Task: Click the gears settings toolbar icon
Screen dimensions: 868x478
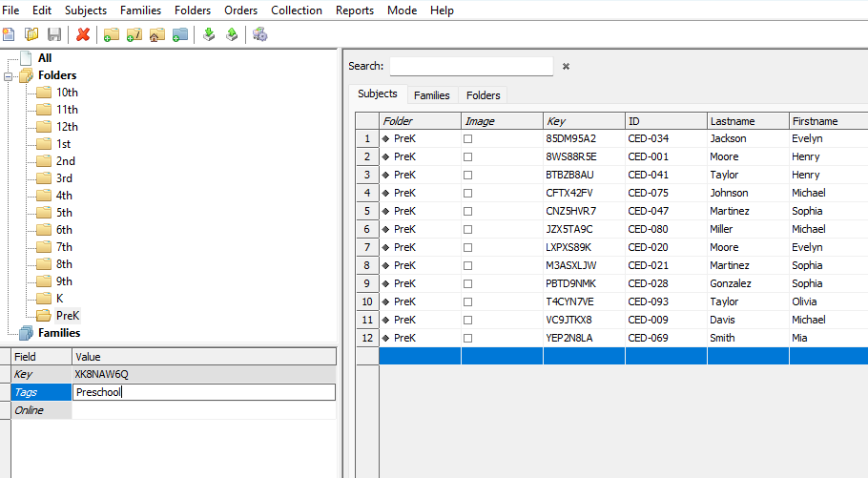Action: tap(259, 34)
